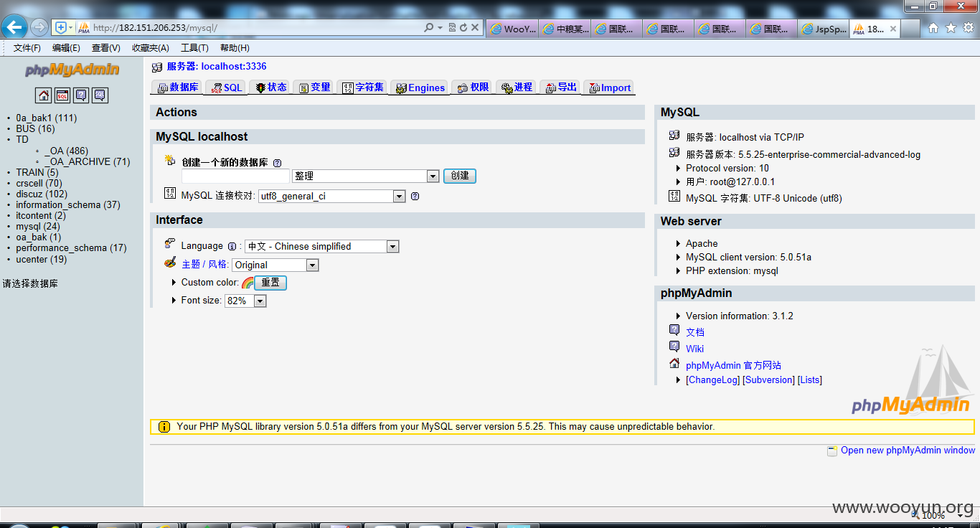Open the Engines tab
This screenshot has width=980, height=528.
tap(420, 88)
